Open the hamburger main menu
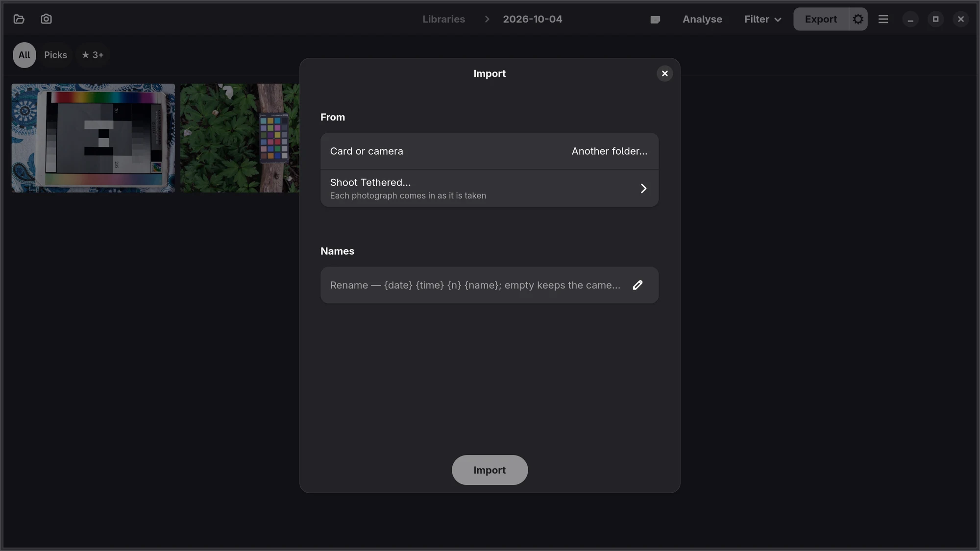The image size is (980, 551). pyautogui.click(x=883, y=19)
